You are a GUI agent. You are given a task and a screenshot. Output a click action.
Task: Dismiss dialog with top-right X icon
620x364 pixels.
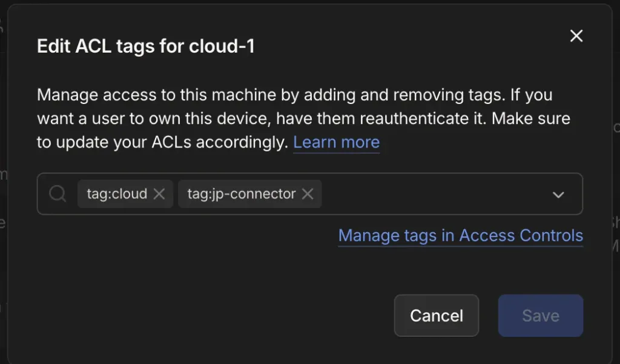(576, 36)
